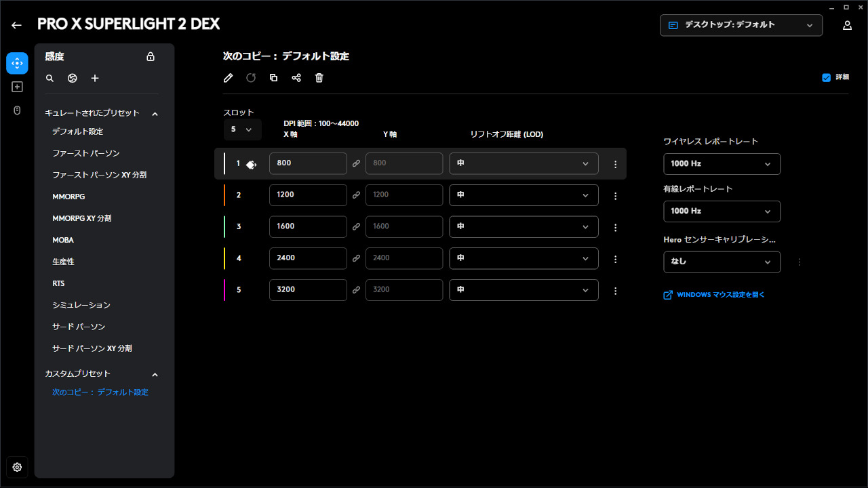
Task: Click the lock icon beside 感度
Action: click(151, 57)
